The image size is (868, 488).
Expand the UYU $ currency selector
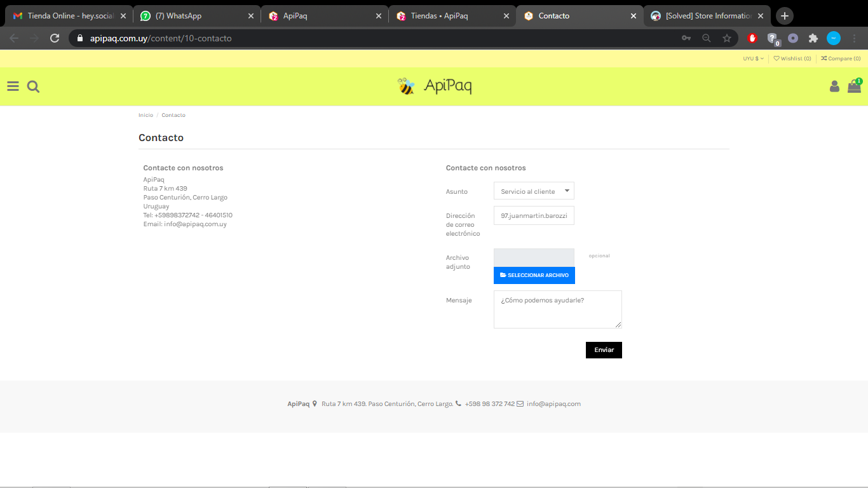tap(754, 58)
